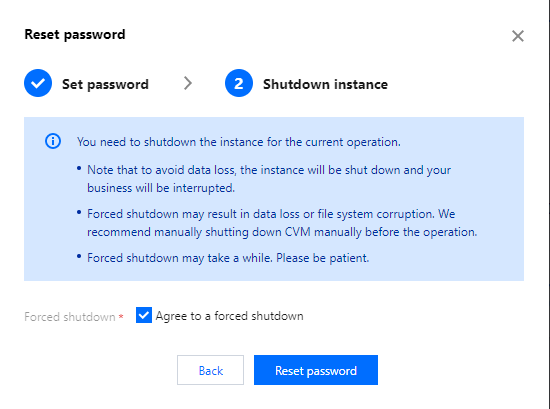Viewport: 550px width, 409px height.
Task: Click the Set password completed checkmark icon
Action: click(38, 83)
